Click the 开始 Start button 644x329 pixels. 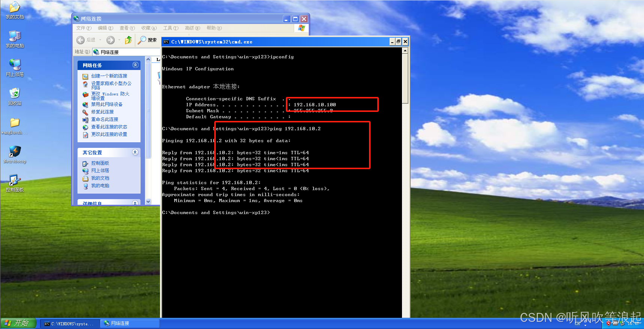(18, 323)
